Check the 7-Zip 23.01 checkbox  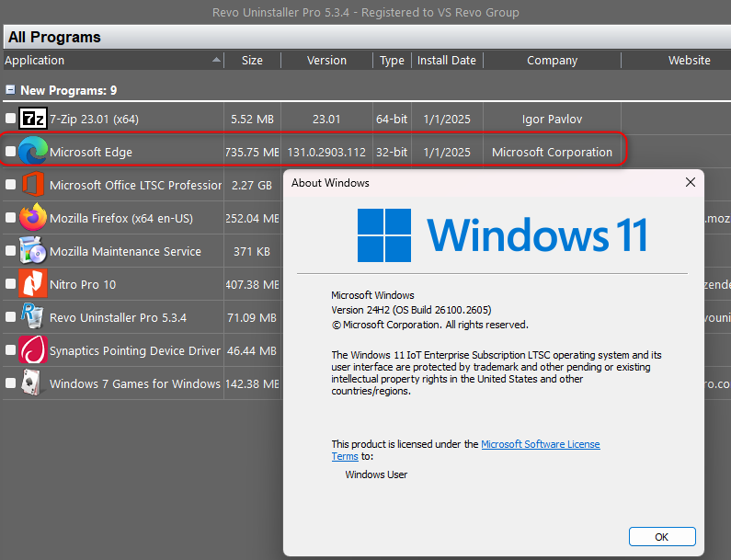tap(10, 119)
